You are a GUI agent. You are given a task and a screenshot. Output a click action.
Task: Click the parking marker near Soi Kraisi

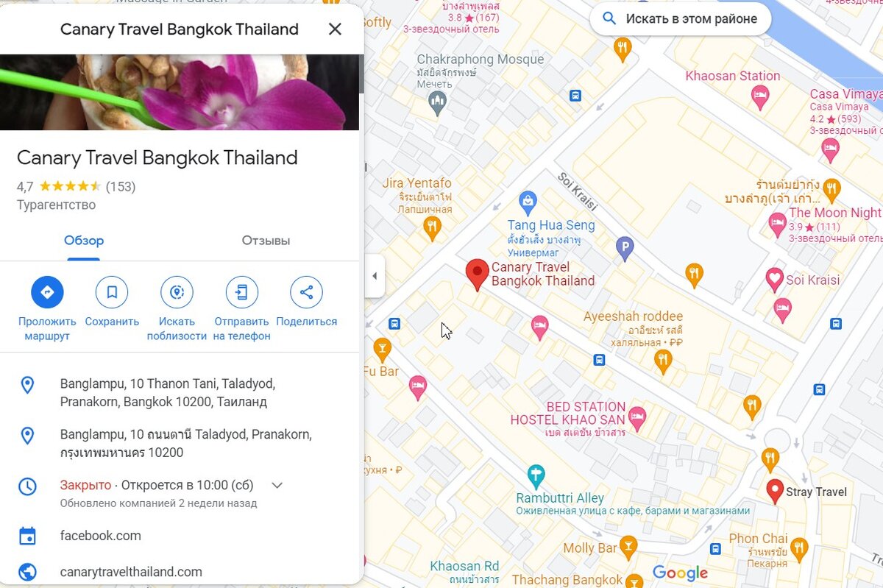coord(625,249)
